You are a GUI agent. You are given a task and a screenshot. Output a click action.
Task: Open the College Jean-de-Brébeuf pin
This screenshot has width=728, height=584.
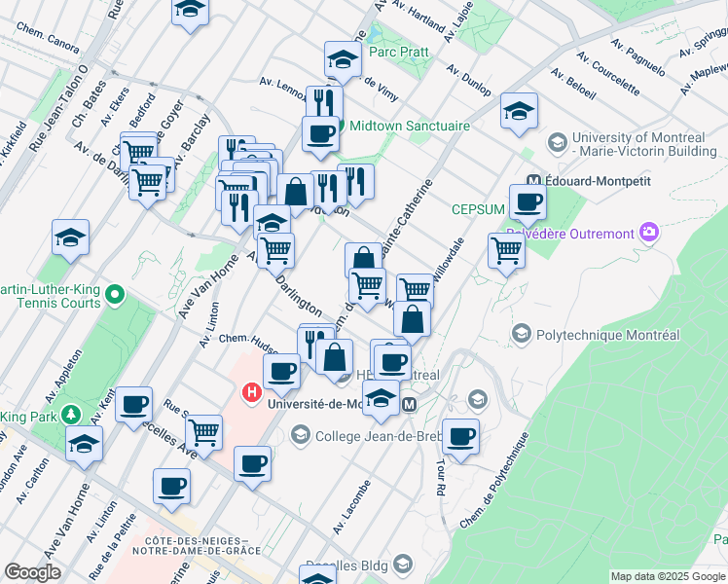coord(301,435)
